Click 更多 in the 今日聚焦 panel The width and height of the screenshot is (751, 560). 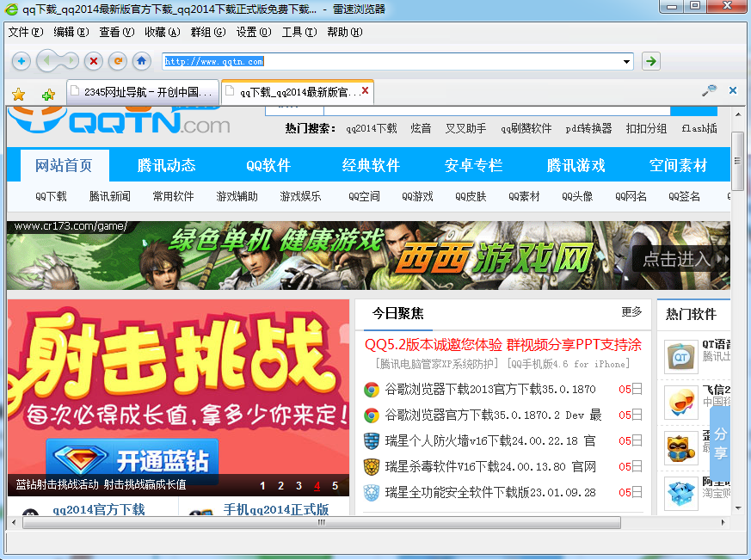(x=631, y=312)
